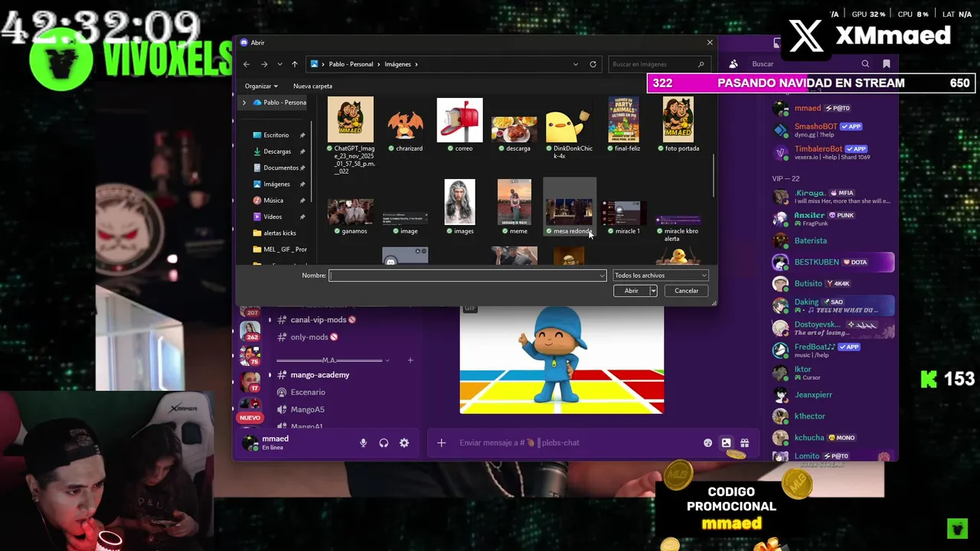Open the alertas kicks folder
Viewport: 980px width, 551px height.
279,233
